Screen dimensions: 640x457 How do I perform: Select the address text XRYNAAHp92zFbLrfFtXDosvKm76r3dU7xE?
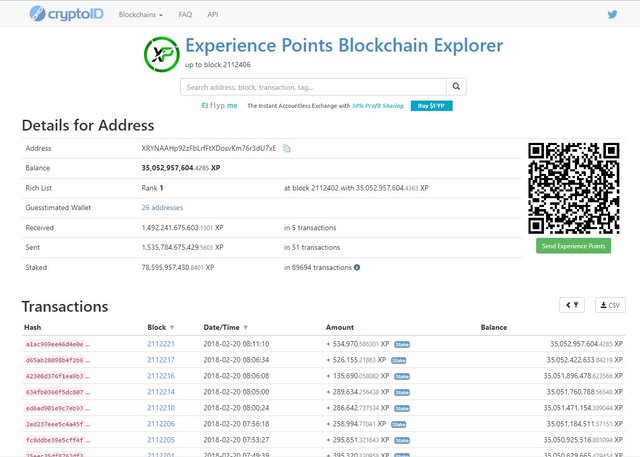pos(209,148)
